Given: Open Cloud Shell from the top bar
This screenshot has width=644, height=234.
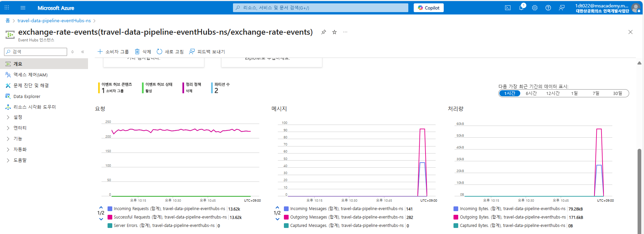Looking at the screenshot, I should (508, 8).
